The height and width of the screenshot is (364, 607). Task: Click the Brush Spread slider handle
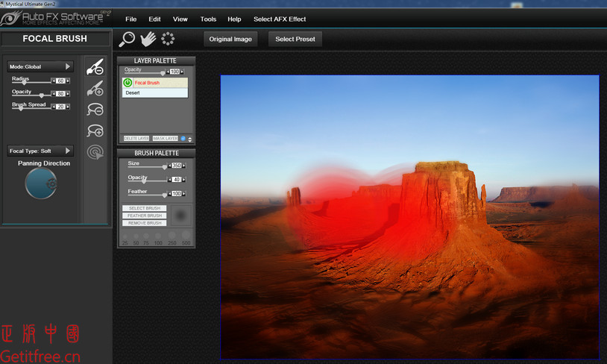(x=21, y=108)
